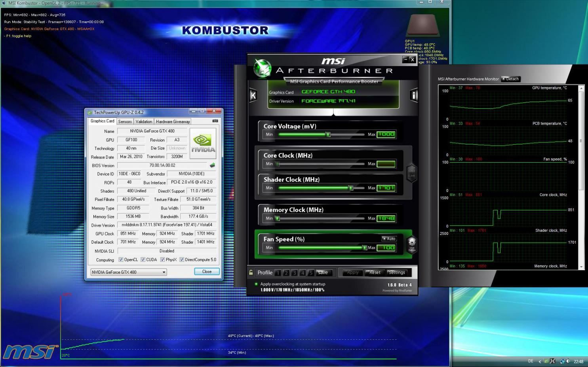The height and width of the screenshot is (367, 588).
Task: Click the GPU-Z Name field NVIDIA GeForce GTX 480
Action: [152, 131]
